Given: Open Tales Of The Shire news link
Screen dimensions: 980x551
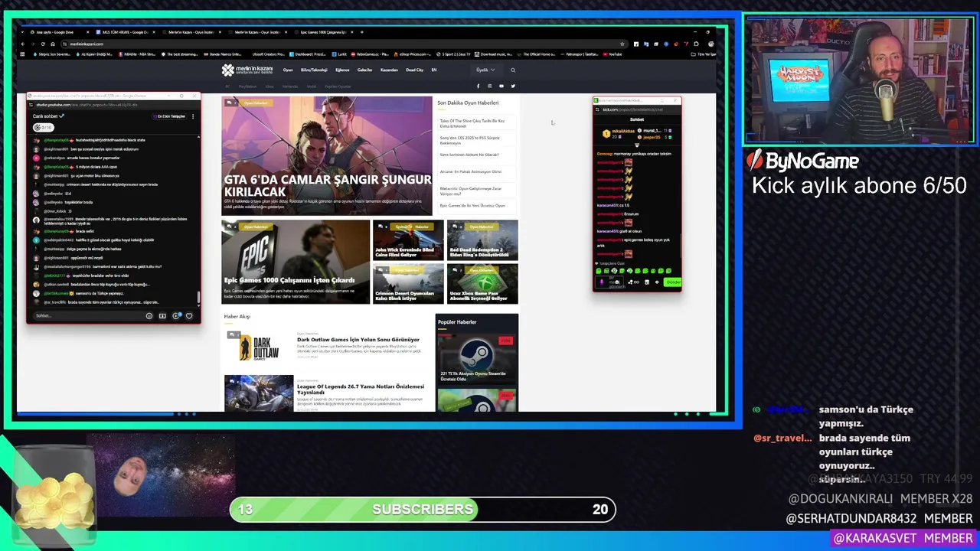Looking at the screenshot, I should pos(472,123).
